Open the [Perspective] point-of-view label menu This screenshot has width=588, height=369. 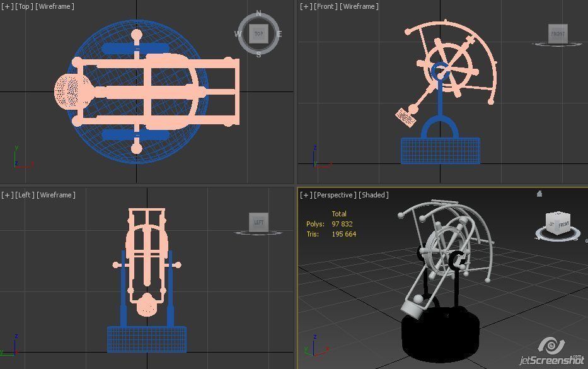[x=334, y=195]
